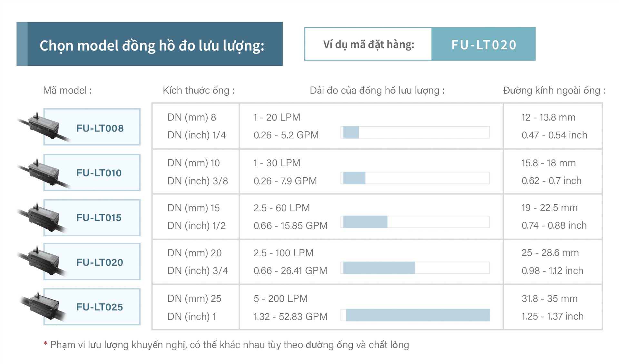Viewport: 619px width, 364px height.
Task: Click the FU-LT020 flow meter device image
Action: [41, 261]
